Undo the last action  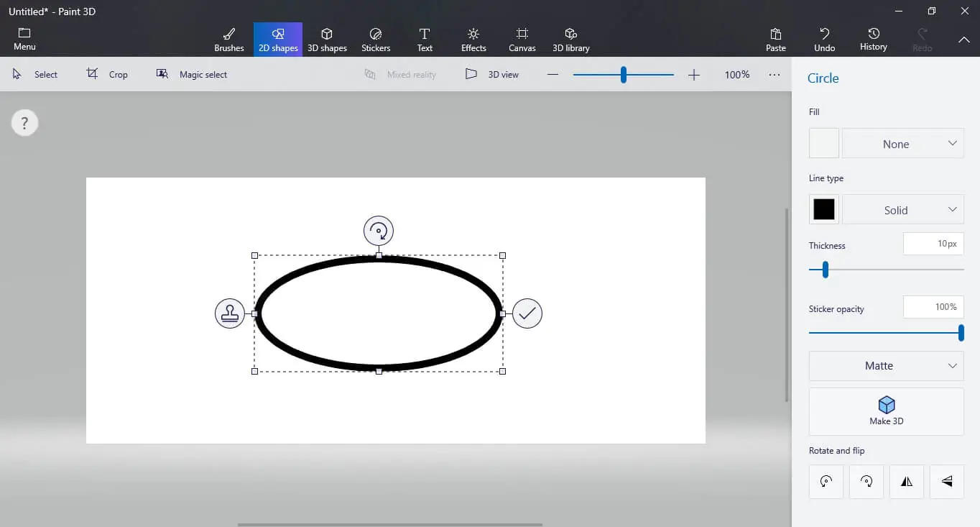(825, 40)
